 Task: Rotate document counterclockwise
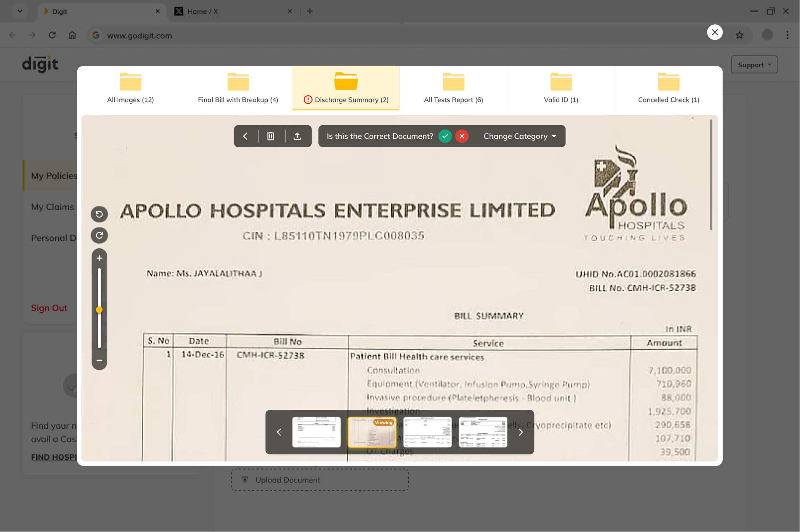(99, 214)
